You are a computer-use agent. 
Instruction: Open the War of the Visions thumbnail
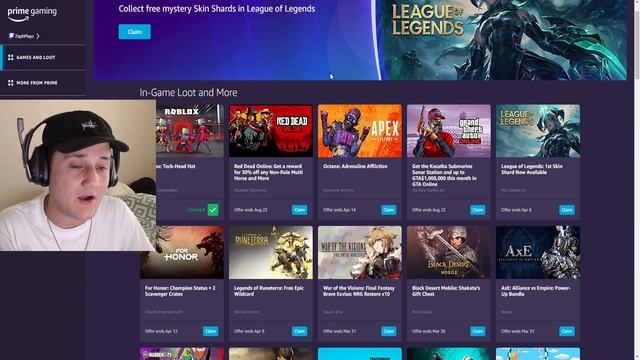[x=360, y=253]
